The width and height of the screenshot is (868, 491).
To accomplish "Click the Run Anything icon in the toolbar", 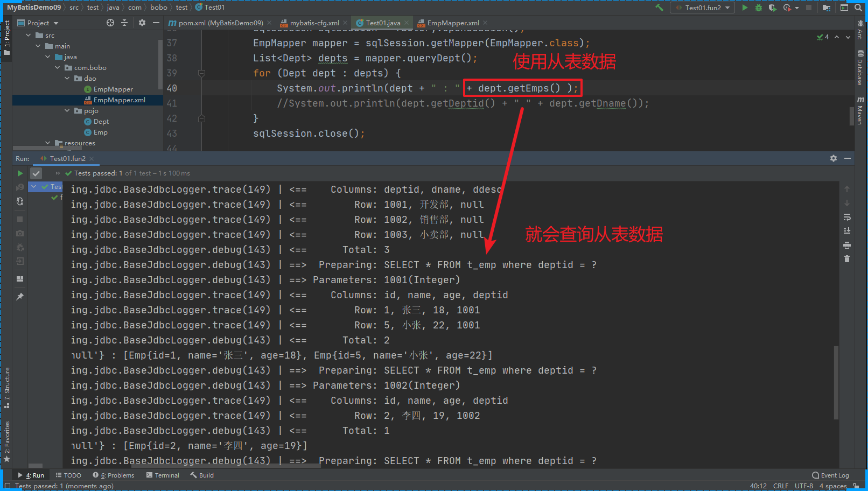I will point(844,8).
